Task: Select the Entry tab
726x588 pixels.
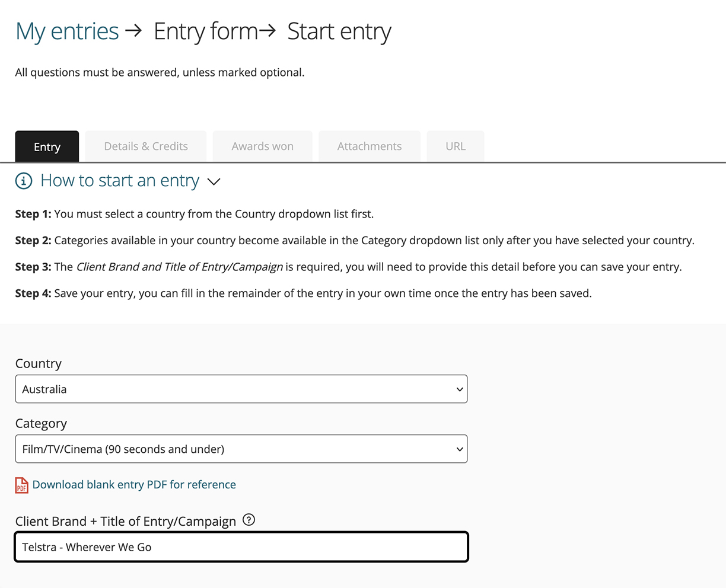Action: [47, 146]
